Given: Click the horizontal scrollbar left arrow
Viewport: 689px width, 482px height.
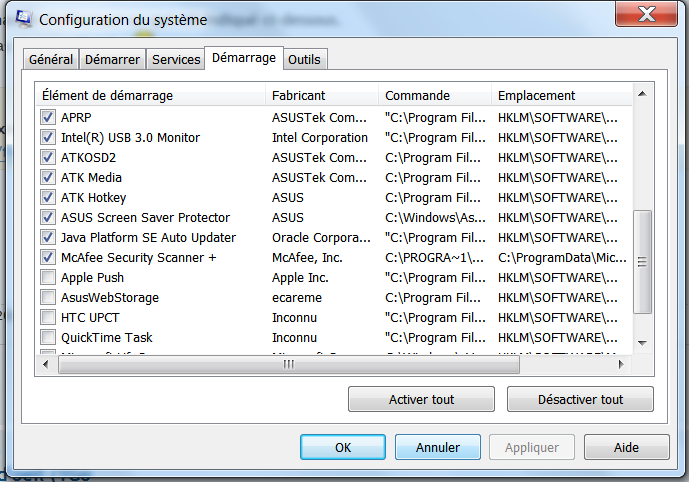Looking at the screenshot, I should [46, 364].
